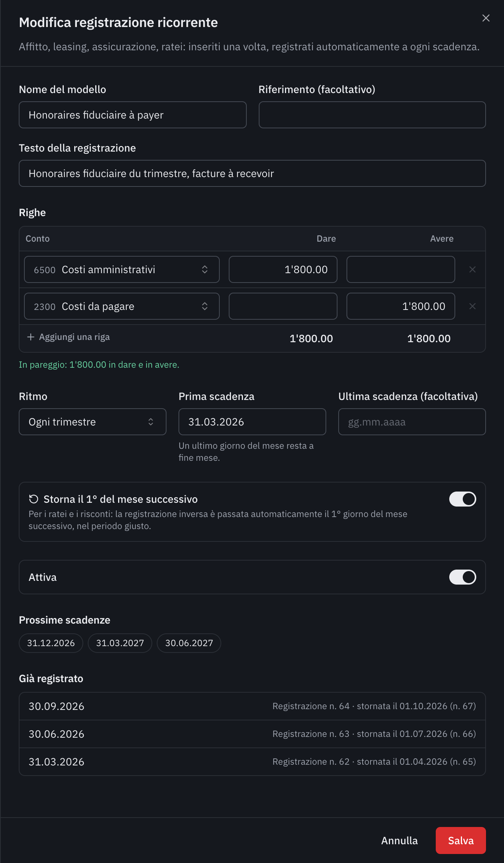The height and width of the screenshot is (863, 504).
Task: Click the empty Avere field for account 6500
Action: click(400, 269)
